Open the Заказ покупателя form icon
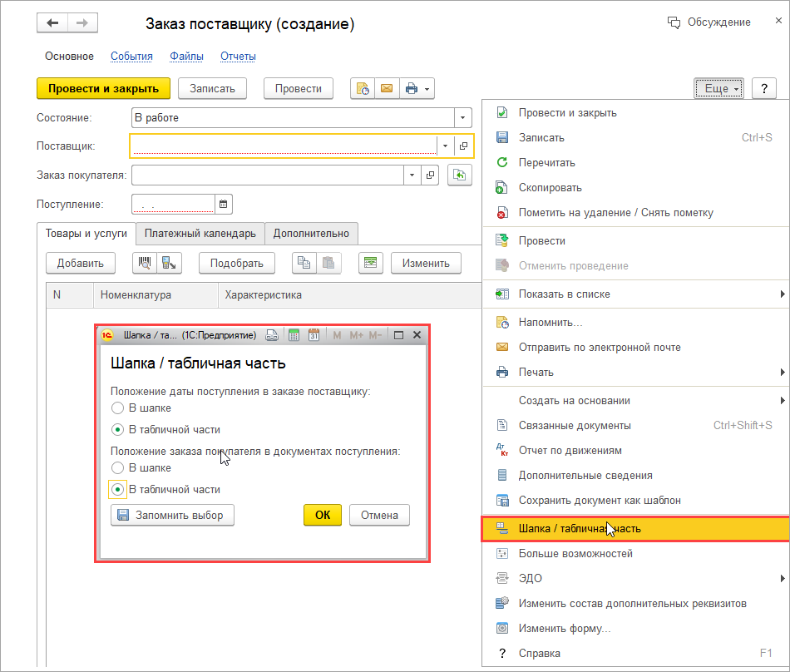 [430, 175]
